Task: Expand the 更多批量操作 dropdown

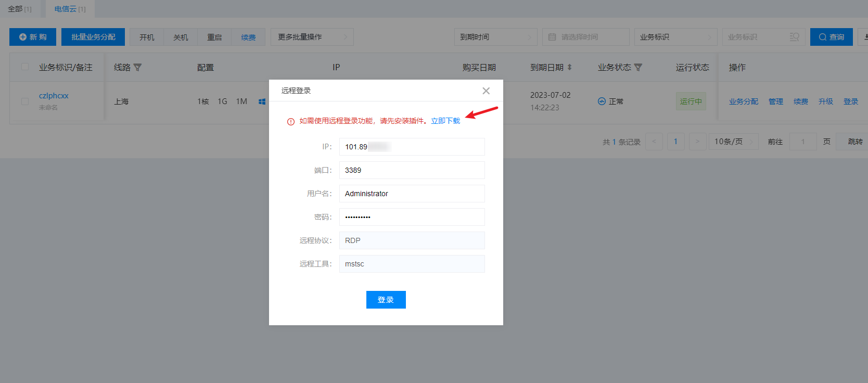Action: (x=312, y=37)
